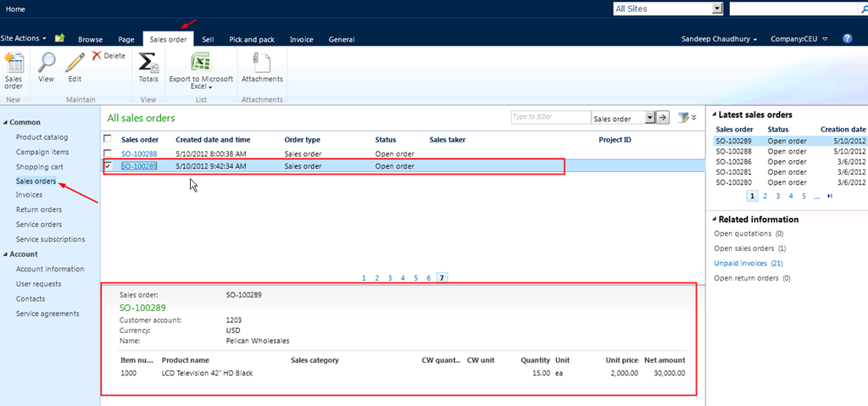Screen dimensions: 868x406
Task: Switch to the Invoice tab
Action: point(301,40)
